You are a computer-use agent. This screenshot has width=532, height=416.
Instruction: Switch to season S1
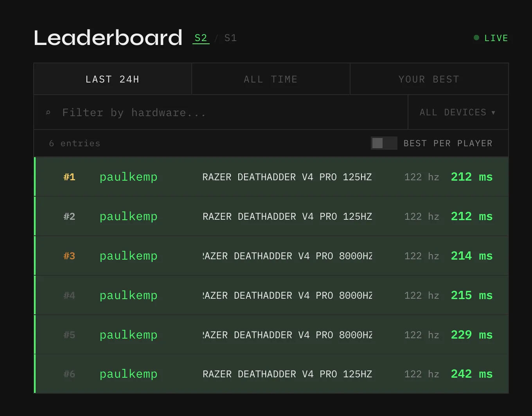point(230,38)
